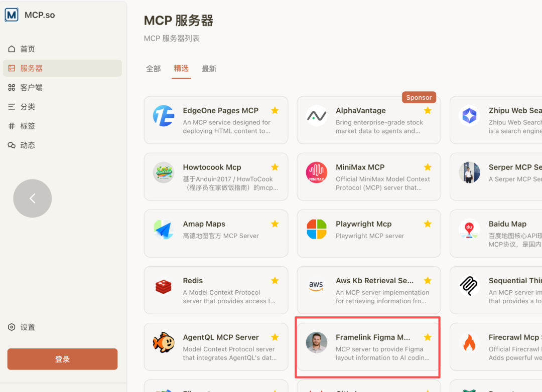Click the Zhipu Web Search logo
Viewport: 542px width, 392px height.
tap(469, 116)
